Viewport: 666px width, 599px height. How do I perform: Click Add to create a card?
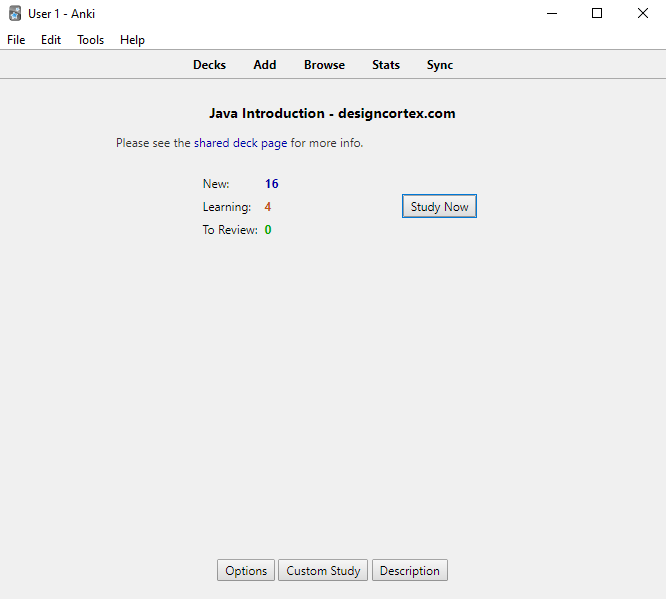(x=265, y=65)
